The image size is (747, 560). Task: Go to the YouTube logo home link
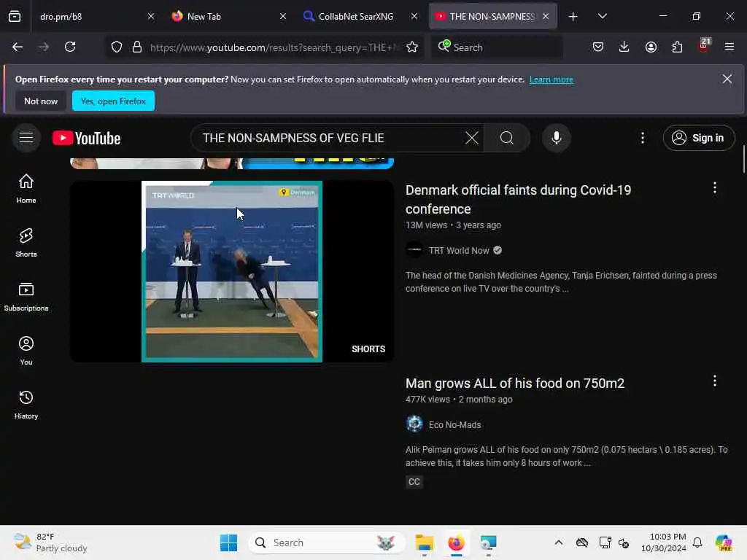pos(86,138)
